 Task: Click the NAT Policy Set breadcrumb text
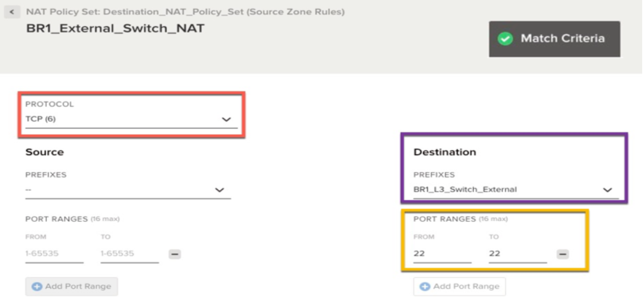185,12
